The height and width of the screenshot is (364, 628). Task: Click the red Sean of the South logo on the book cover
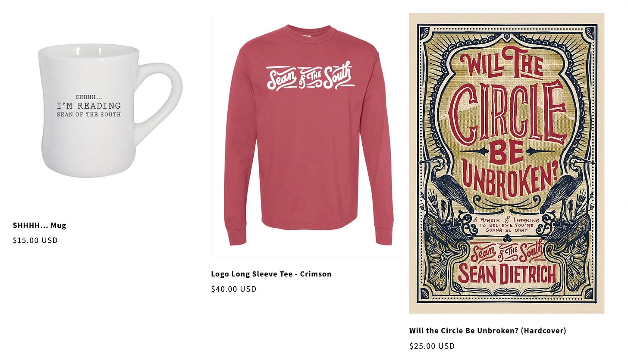pyautogui.click(x=507, y=252)
